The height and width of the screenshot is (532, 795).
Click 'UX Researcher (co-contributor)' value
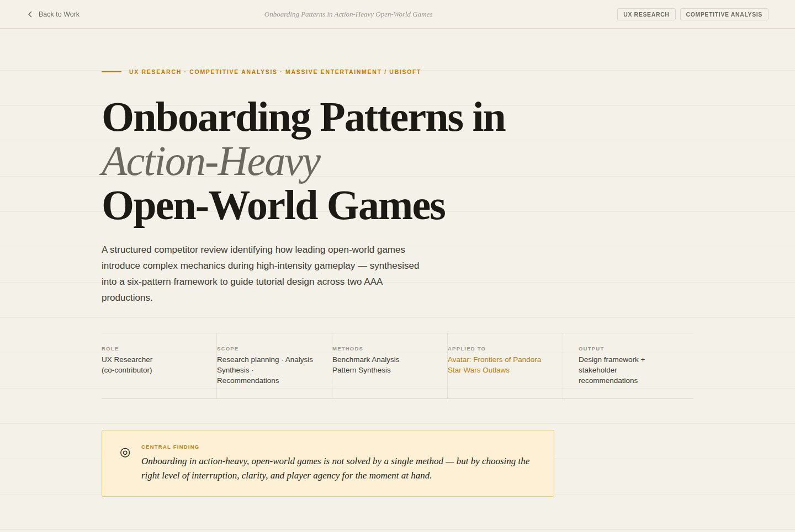[x=127, y=365]
